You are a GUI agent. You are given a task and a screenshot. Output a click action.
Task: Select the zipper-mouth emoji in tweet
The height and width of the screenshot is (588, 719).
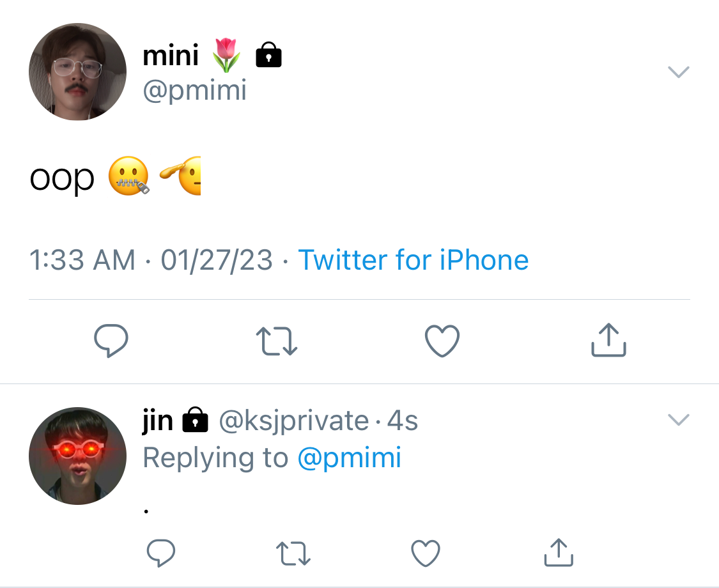(x=128, y=176)
